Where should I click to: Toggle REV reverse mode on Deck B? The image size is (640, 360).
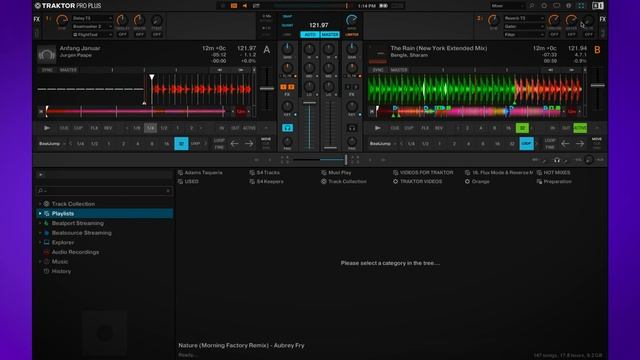439,128
